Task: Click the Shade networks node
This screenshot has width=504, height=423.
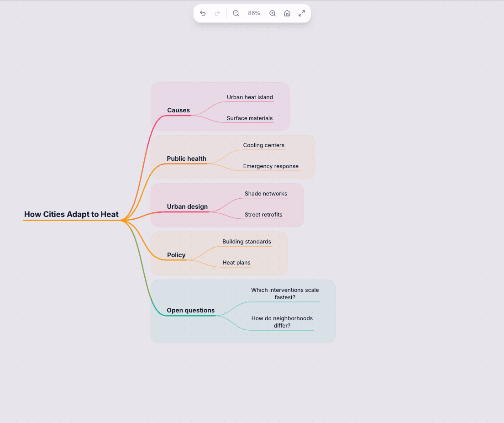Action: (x=266, y=193)
